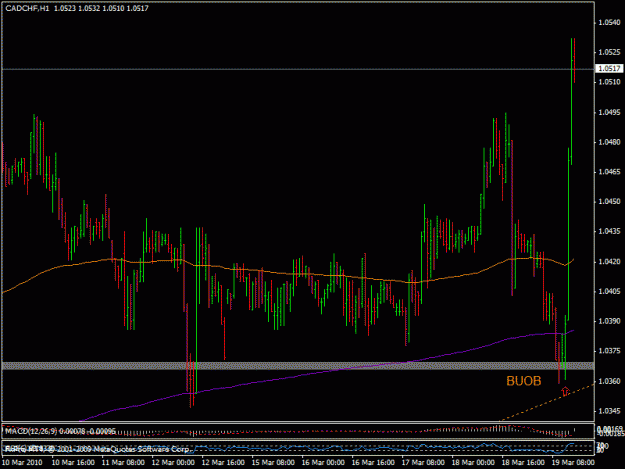Click the 19 Mar 08:00 time label
The width and height of the screenshot is (625, 469).
click(x=573, y=463)
